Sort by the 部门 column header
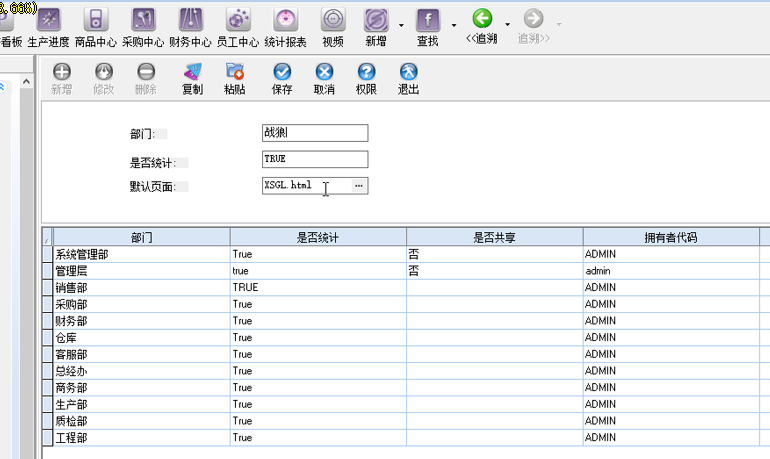 [141, 238]
